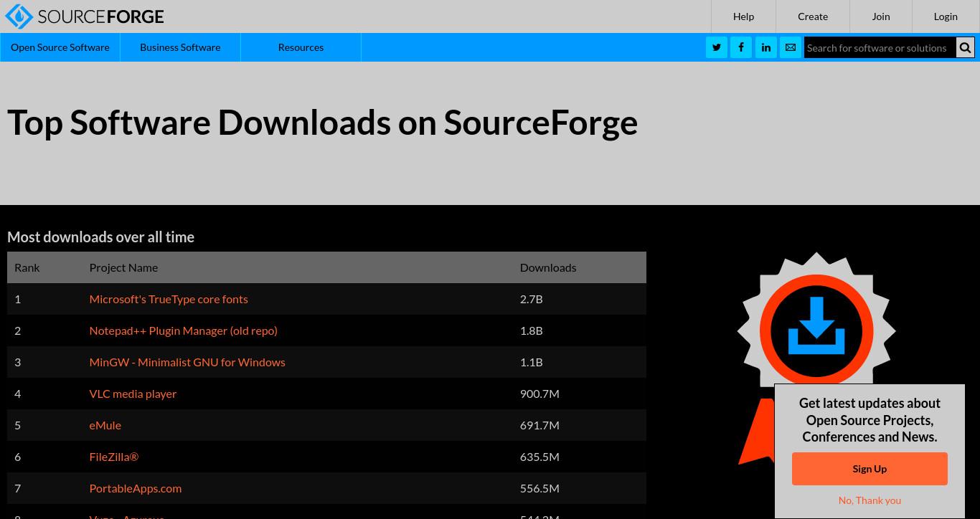Open the Create menu item
The height and width of the screenshot is (519, 980).
pyautogui.click(x=813, y=16)
